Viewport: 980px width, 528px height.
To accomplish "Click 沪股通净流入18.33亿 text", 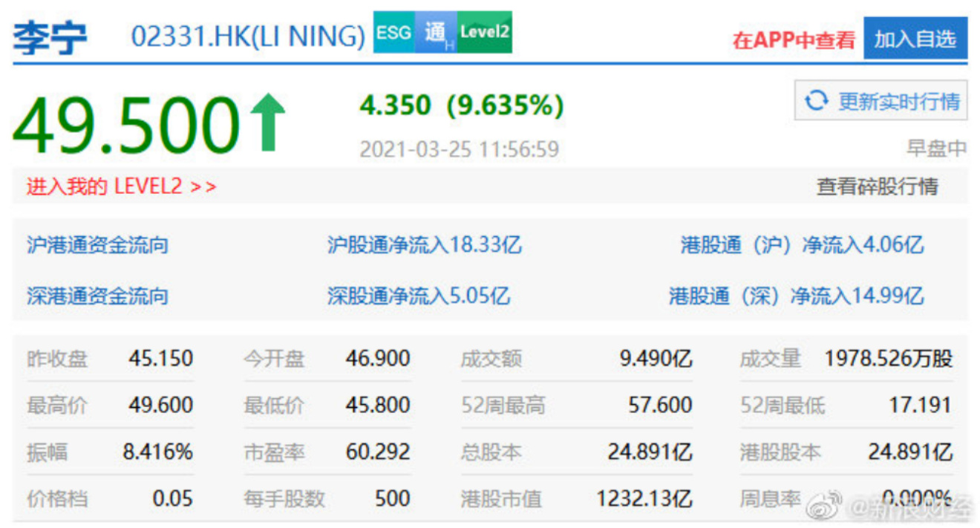I will pos(425,244).
